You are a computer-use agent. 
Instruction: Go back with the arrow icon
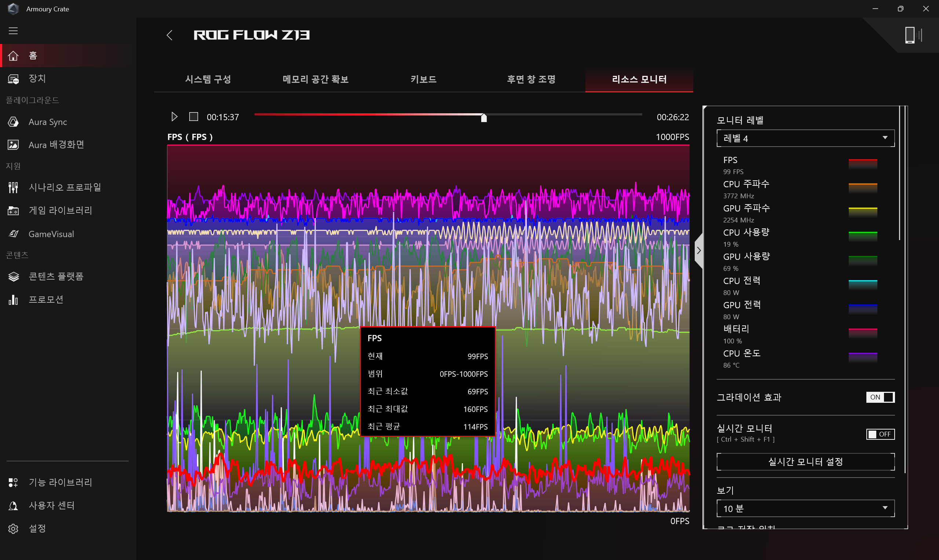(169, 36)
